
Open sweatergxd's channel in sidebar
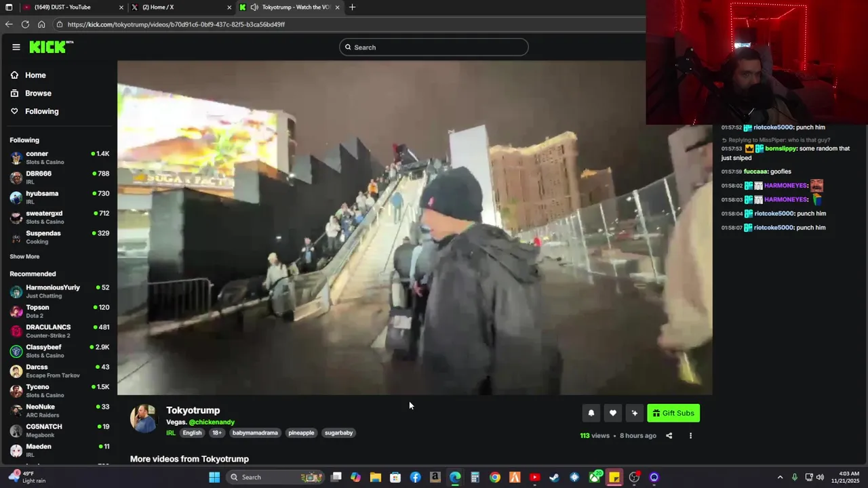point(60,217)
